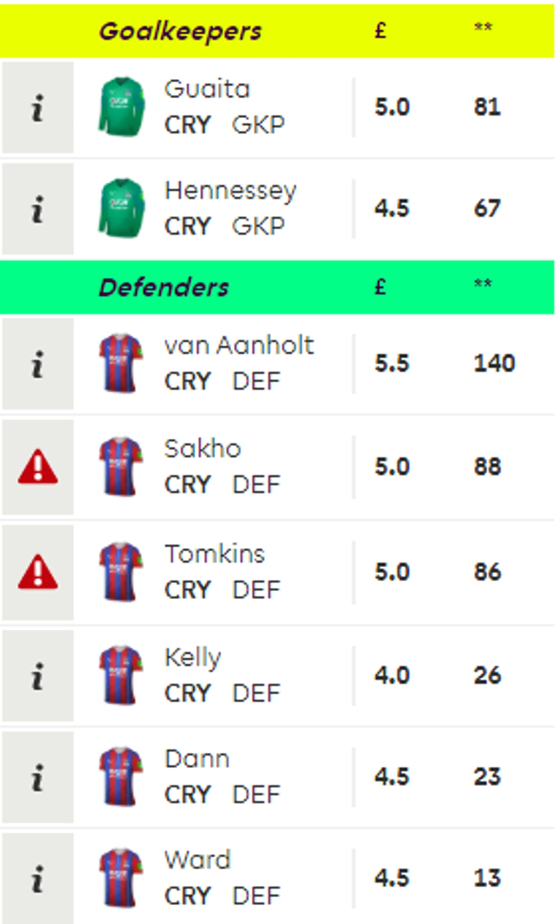Click the Defenders section header
The image size is (560, 924).
[x=277, y=287]
